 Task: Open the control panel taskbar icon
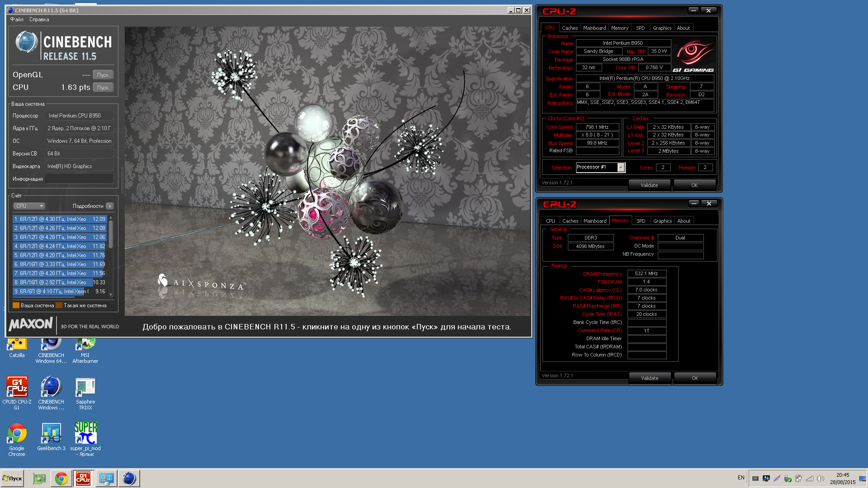(x=107, y=479)
